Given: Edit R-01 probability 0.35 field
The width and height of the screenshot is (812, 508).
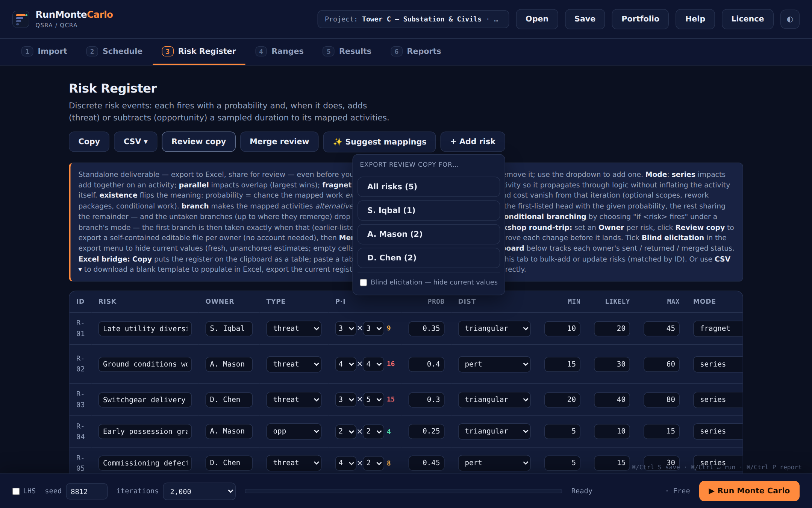Looking at the screenshot, I should (x=427, y=329).
